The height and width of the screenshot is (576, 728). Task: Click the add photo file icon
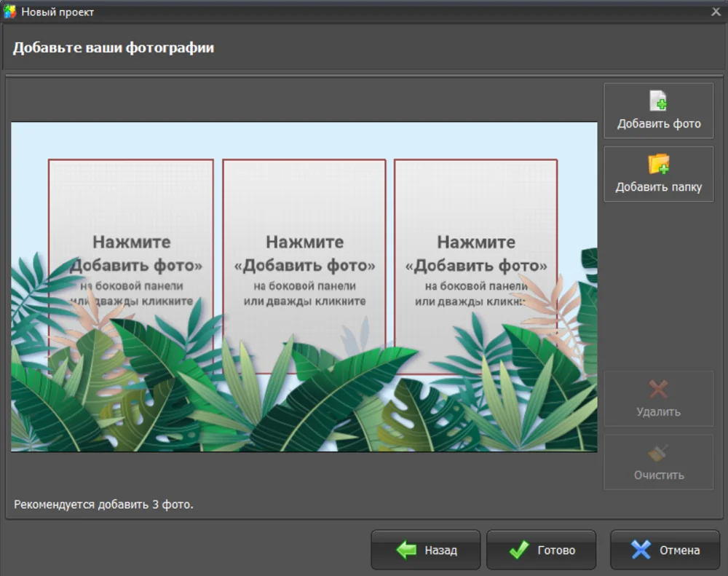[x=658, y=100]
